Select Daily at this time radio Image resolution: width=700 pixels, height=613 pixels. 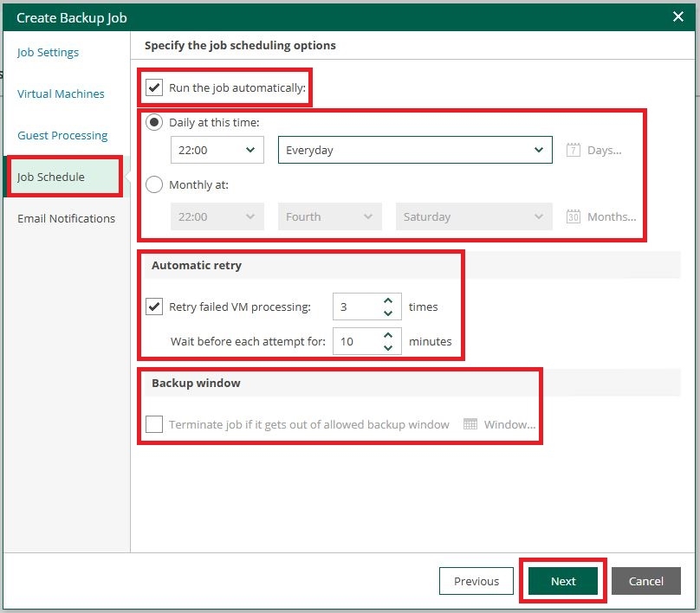(x=154, y=122)
